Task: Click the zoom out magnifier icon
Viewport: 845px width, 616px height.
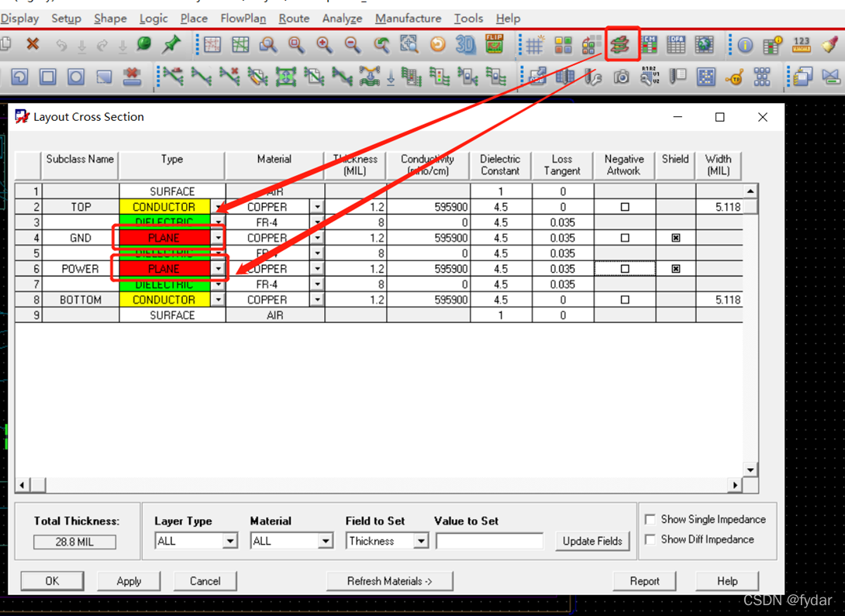Action: [x=353, y=44]
